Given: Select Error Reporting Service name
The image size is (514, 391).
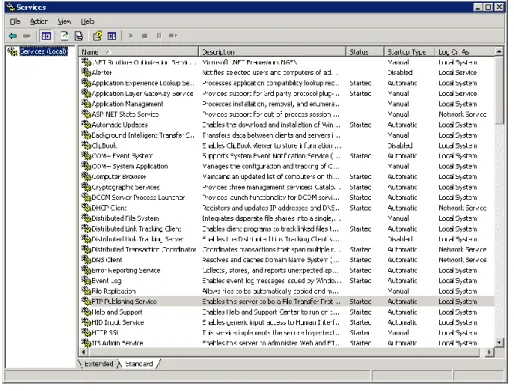Looking at the screenshot, I should point(126,270).
